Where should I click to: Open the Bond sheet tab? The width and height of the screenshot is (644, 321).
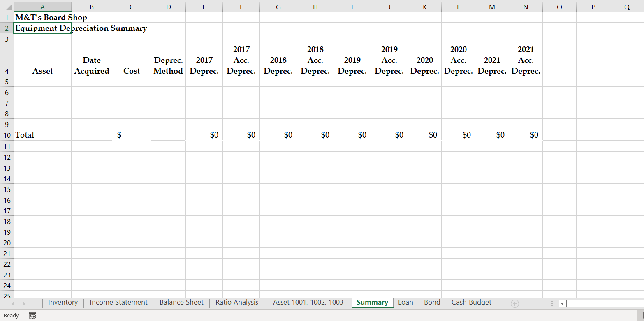click(x=432, y=303)
